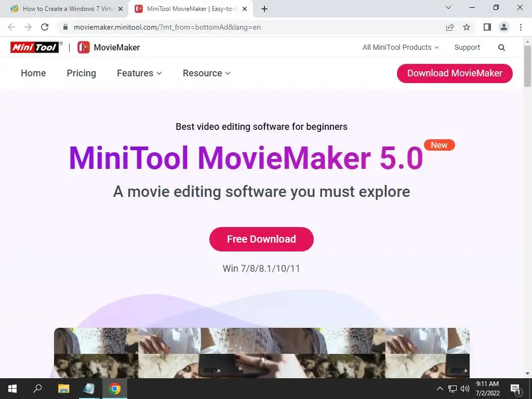Click the MovieMaker brand name text
Screen dimensions: 532x399
[117, 47]
